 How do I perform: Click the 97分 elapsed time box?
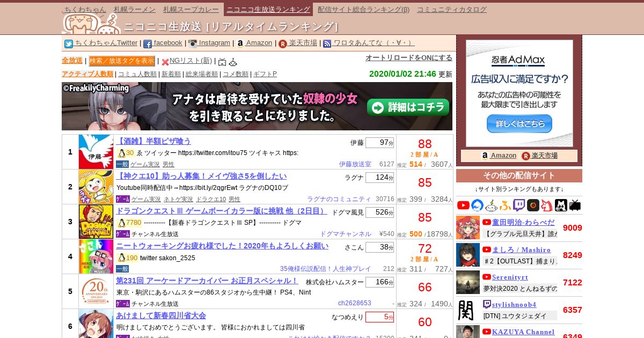tap(379, 143)
